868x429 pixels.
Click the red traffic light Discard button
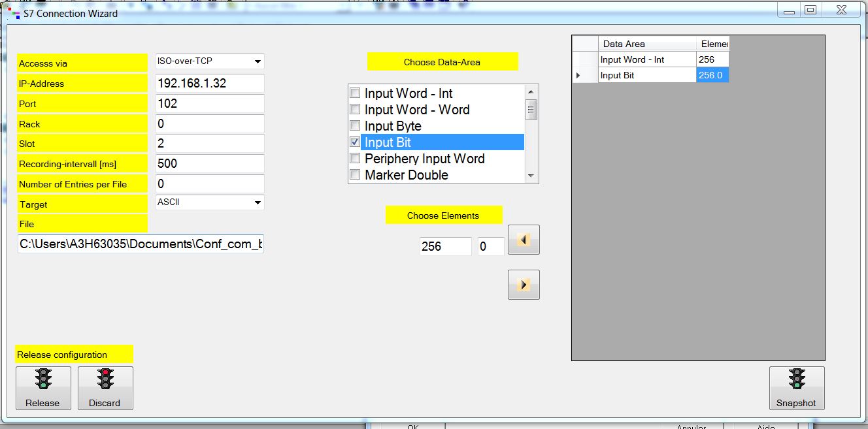[105, 388]
